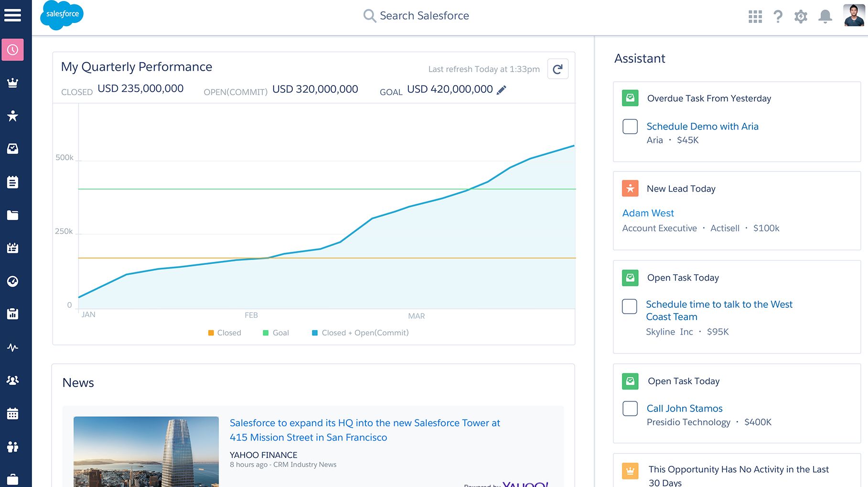868x487 pixels.
Task: Open People trio icon in sidebar
Action: pos(12,446)
